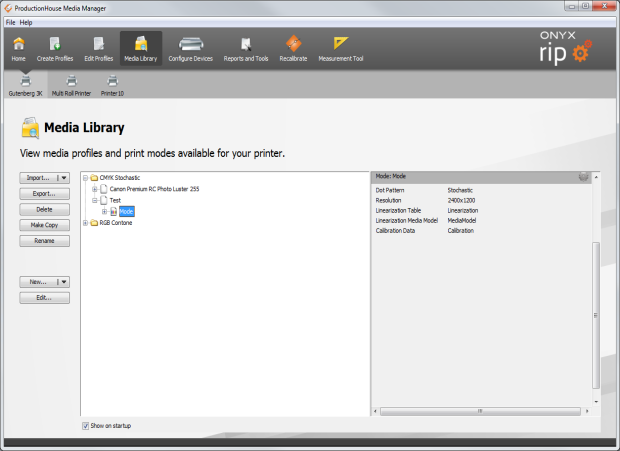Image resolution: width=620 pixels, height=451 pixels.
Task: Click the details scroll down arrow
Action: [596, 402]
